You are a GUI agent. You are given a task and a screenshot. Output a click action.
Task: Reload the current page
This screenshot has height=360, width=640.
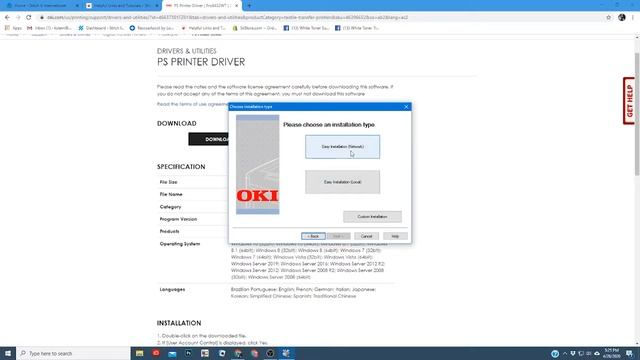click(x=29, y=18)
